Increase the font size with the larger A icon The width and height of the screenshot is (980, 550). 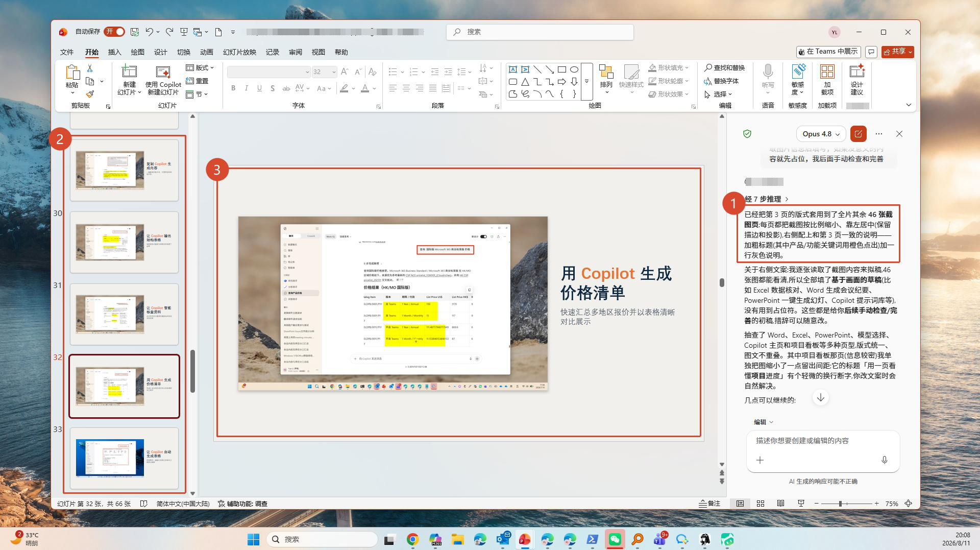click(345, 72)
